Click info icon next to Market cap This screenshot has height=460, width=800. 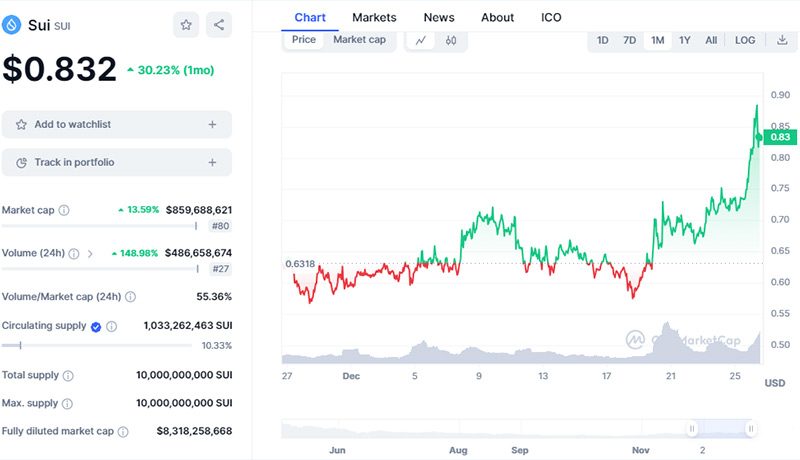coord(64,211)
